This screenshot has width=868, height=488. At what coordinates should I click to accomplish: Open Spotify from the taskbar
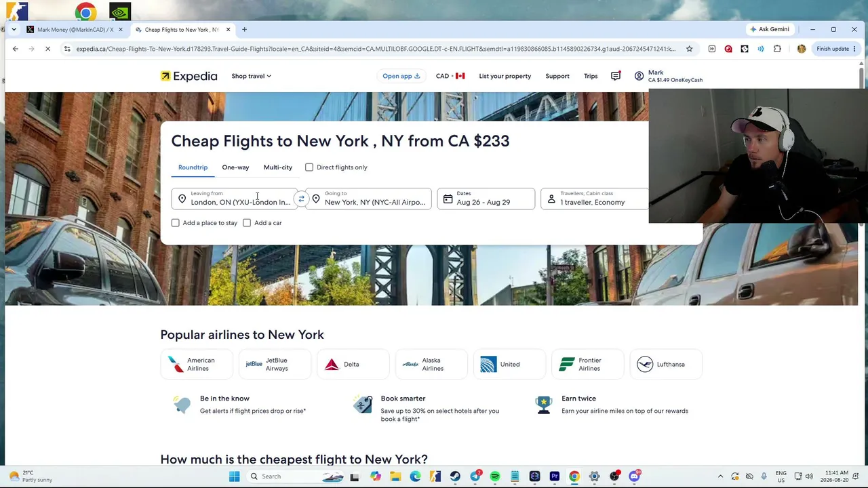coord(495,476)
